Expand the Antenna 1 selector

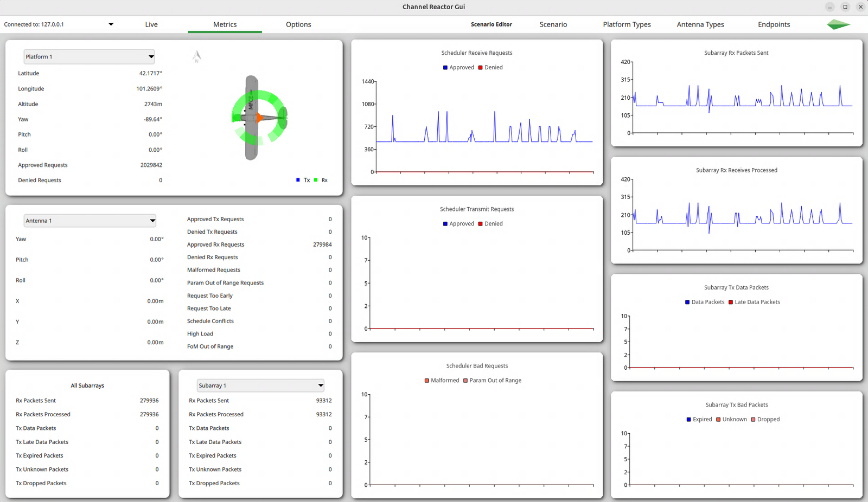point(90,221)
